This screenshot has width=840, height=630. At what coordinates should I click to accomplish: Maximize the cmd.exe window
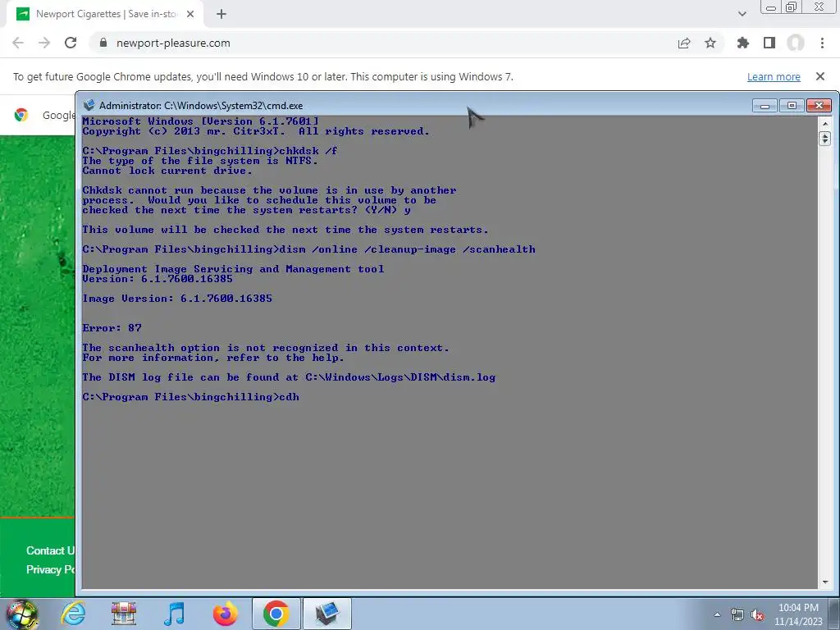792,106
